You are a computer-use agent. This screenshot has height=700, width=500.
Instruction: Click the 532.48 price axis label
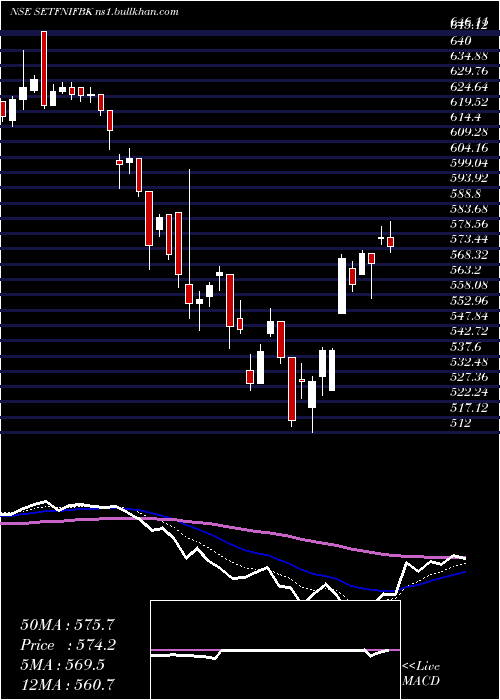click(x=469, y=362)
